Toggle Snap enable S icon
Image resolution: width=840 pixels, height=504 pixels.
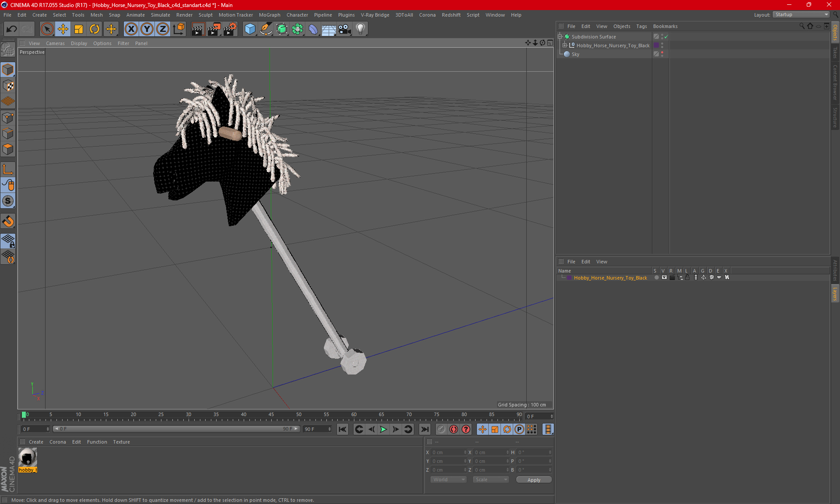[8, 201]
